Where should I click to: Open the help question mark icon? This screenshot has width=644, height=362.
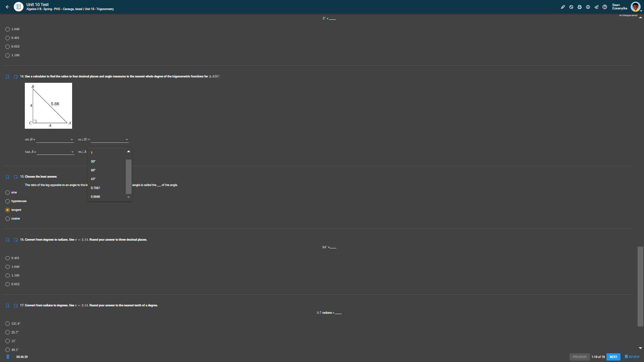click(x=605, y=7)
